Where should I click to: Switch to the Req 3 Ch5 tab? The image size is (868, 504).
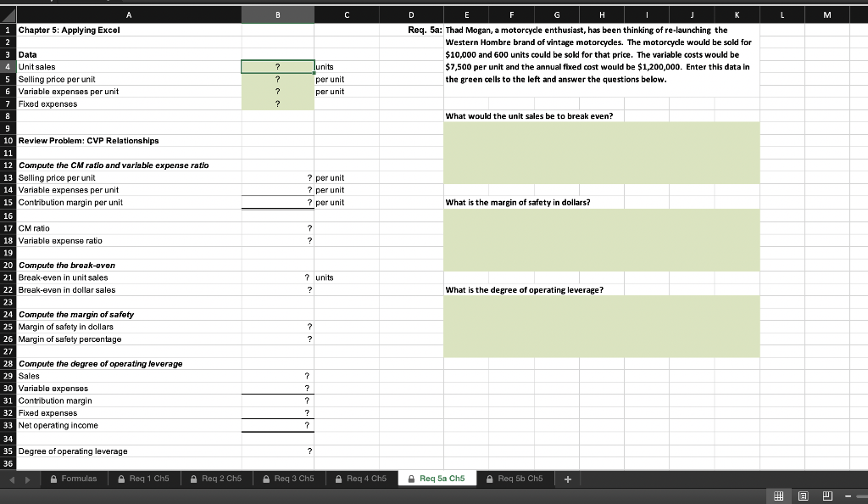click(287, 478)
